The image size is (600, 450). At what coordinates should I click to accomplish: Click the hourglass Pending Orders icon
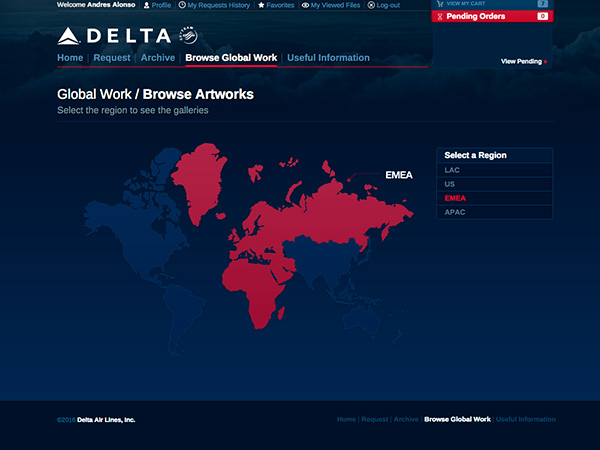440,16
